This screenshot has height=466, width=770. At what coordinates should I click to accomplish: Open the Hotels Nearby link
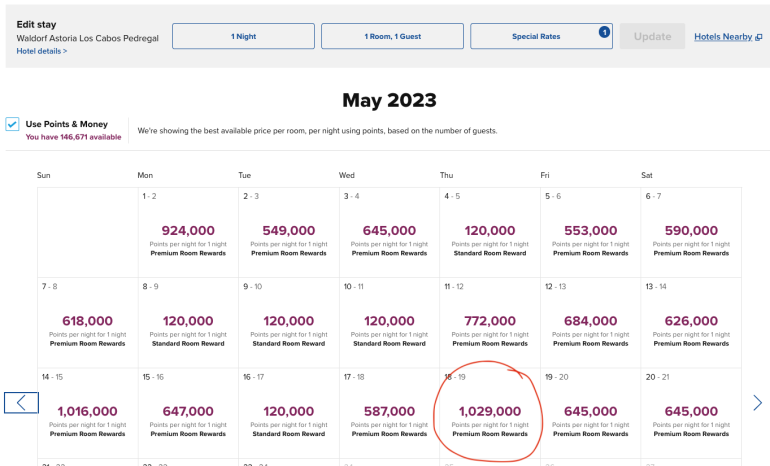coord(723,37)
